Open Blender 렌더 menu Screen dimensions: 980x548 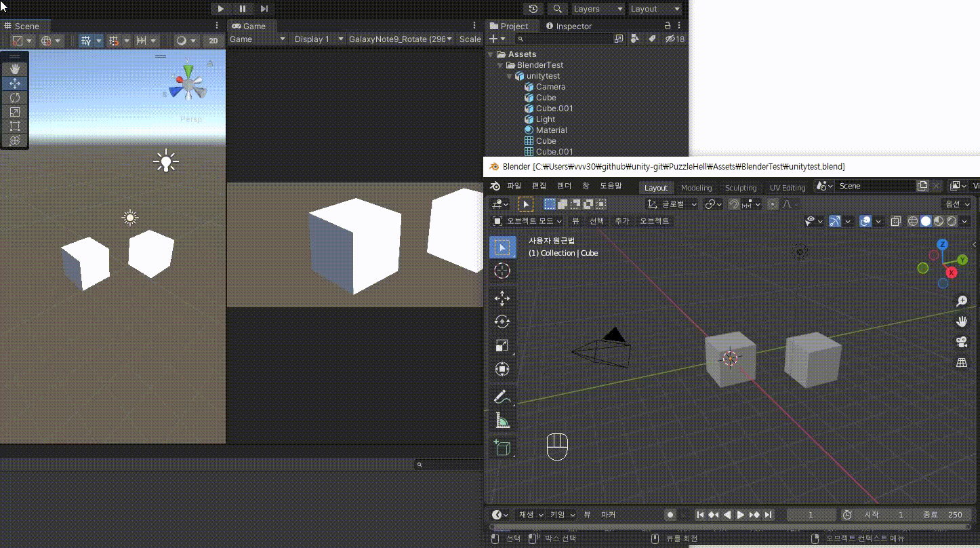564,187
